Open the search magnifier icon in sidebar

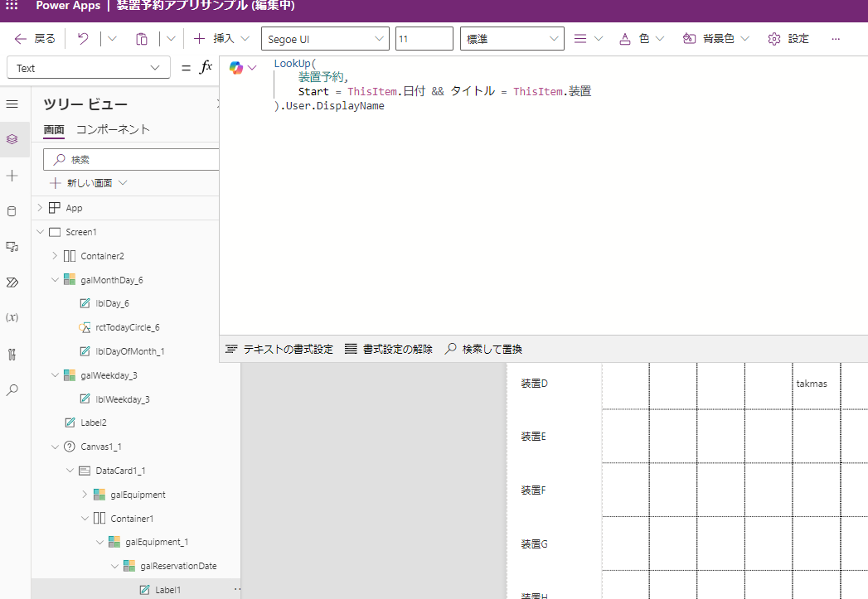(12, 390)
